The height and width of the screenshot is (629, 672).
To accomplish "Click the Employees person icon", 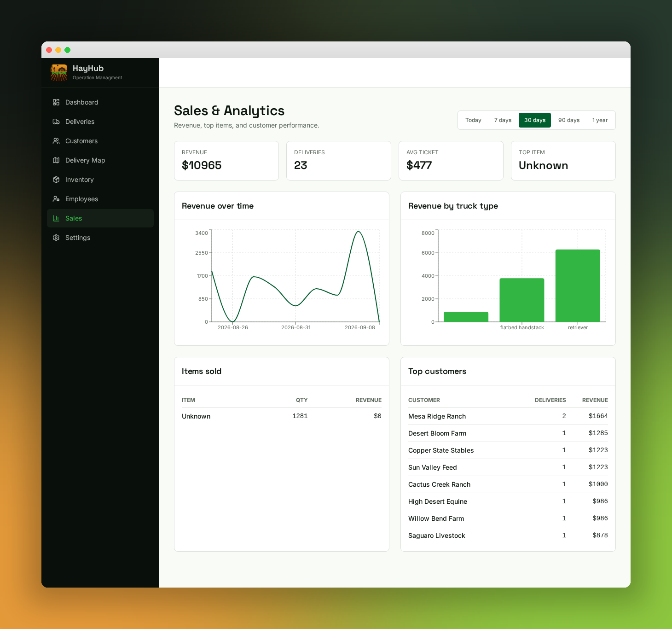I will 56,199.
